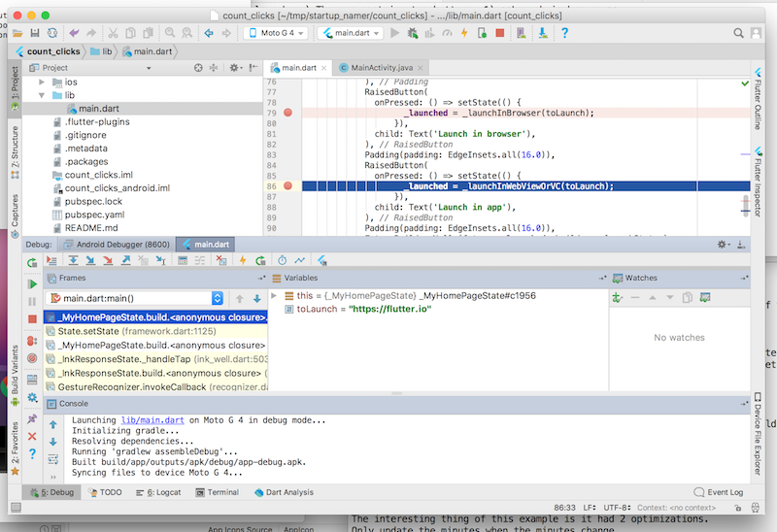Click the Step Out icon
Image resolution: width=777 pixels, height=532 pixels.
click(126, 260)
